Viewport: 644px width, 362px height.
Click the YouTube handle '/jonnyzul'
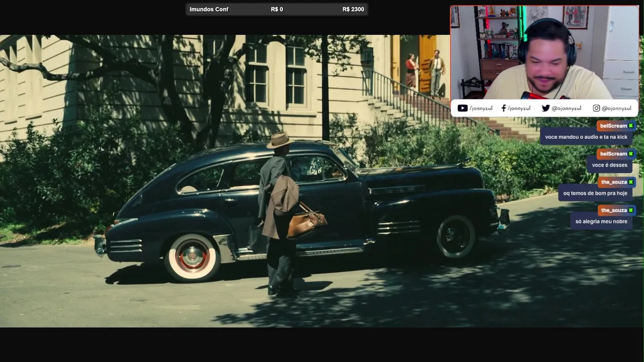pos(481,108)
